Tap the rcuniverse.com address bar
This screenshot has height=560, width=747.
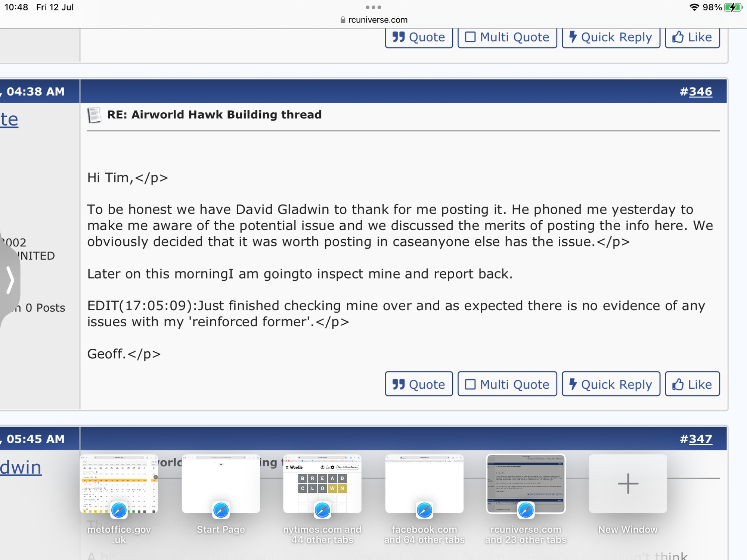click(x=373, y=20)
